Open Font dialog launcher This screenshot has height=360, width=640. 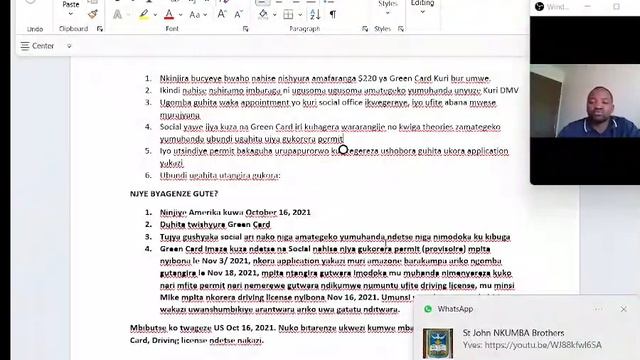(245, 29)
